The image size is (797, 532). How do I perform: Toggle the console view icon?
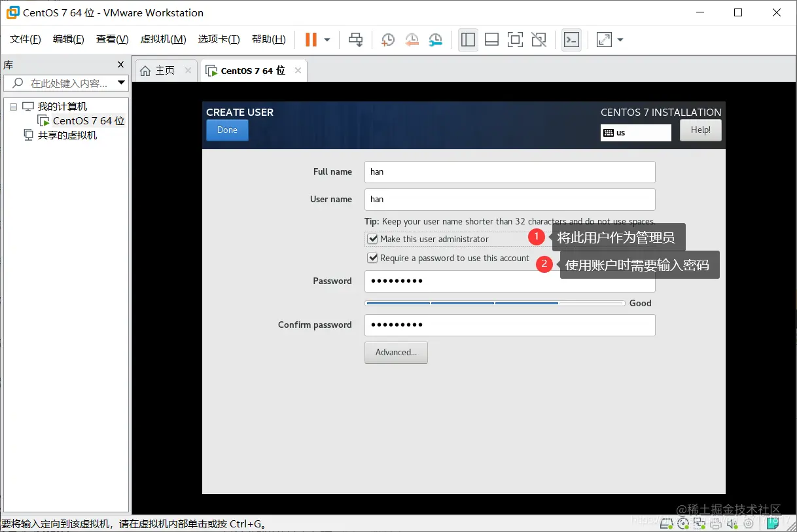[x=571, y=40]
